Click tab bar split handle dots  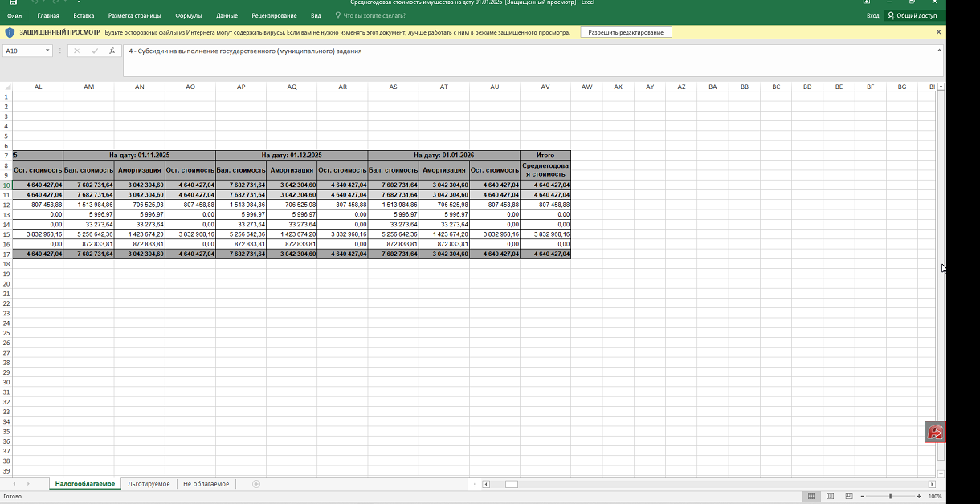(x=474, y=484)
